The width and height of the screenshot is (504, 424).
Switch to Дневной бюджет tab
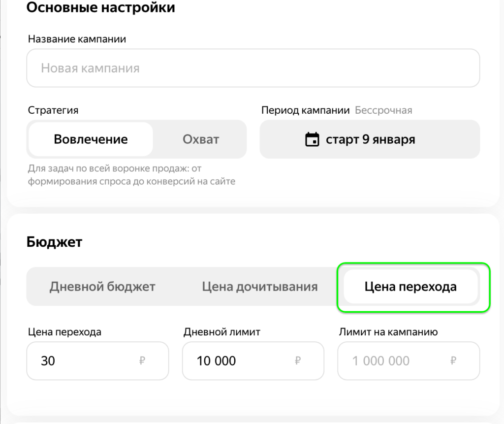pyautogui.click(x=102, y=287)
